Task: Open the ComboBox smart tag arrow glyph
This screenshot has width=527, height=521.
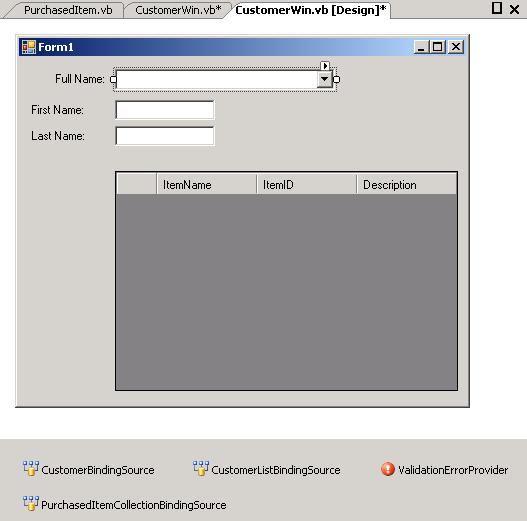Action: click(325, 66)
